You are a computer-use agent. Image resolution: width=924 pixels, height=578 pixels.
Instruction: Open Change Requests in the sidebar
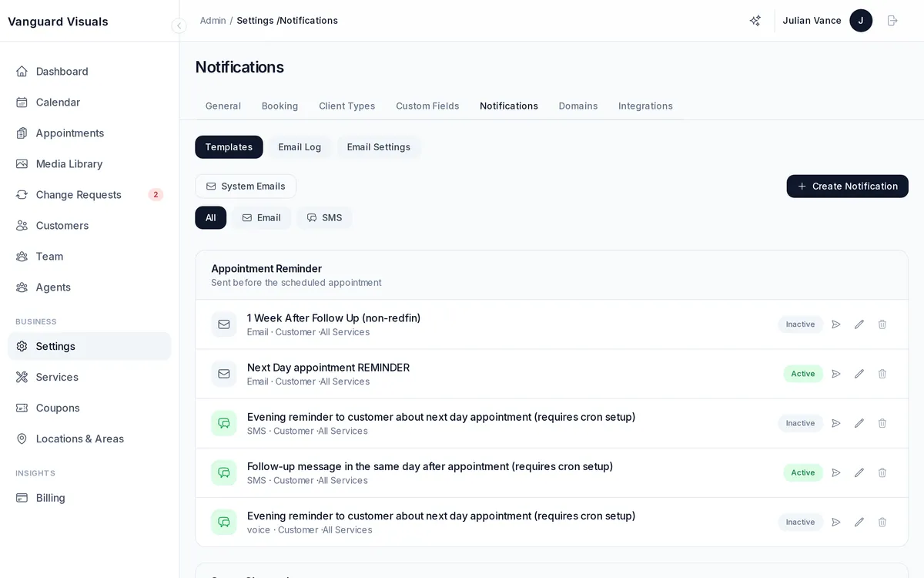tap(79, 195)
